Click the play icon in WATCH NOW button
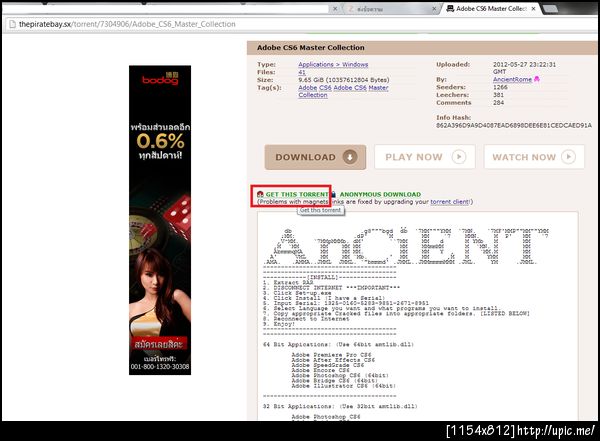Viewport: 600px width, 441px height. (568, 157)
